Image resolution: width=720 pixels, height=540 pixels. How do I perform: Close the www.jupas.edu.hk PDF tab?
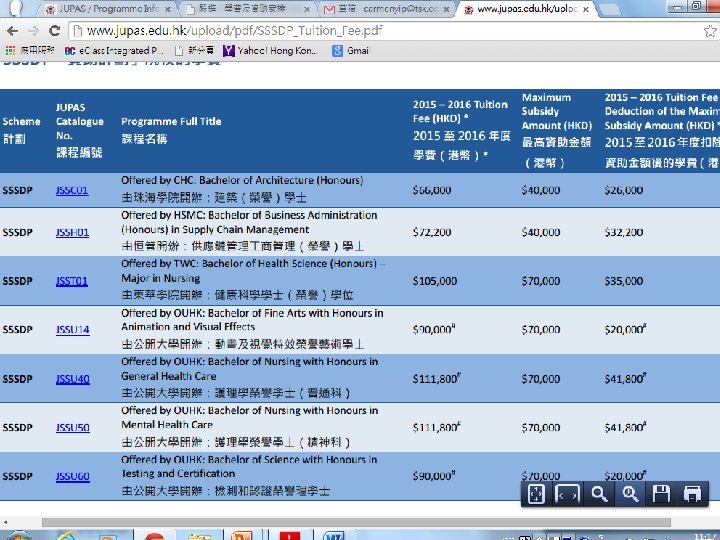point(586,9)
